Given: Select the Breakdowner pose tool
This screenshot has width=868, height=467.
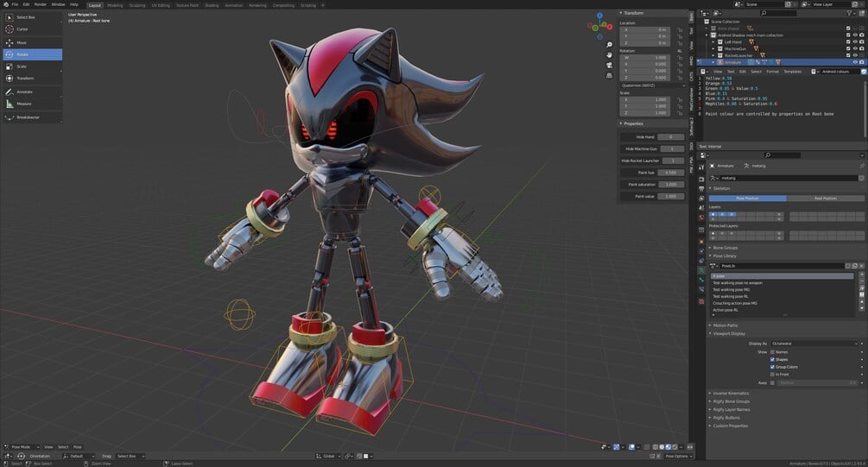Looking at the screenshot, I should pos(32,117).
